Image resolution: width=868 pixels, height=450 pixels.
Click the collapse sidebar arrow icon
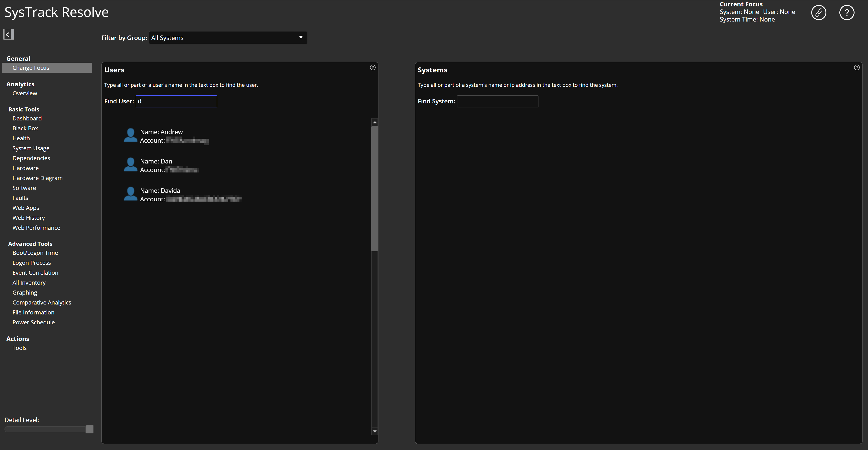tap(8, 33)
